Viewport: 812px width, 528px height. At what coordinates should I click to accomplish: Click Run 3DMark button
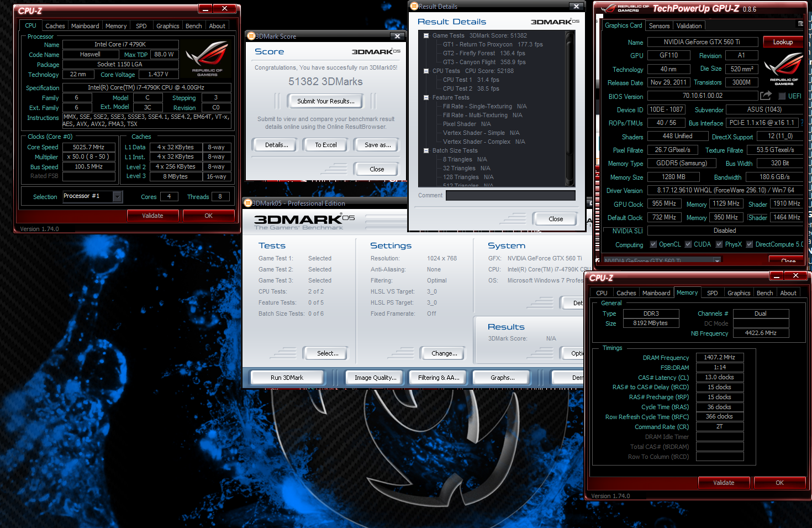[x=287, y=378]
